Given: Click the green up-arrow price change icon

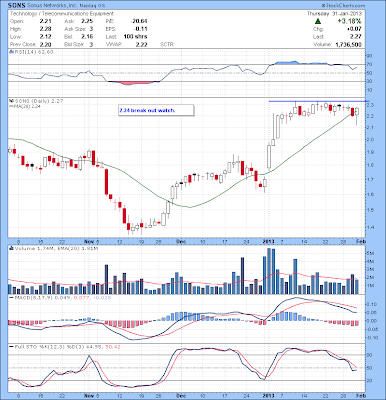Looking at the screenshot, I should pos(318,21).
